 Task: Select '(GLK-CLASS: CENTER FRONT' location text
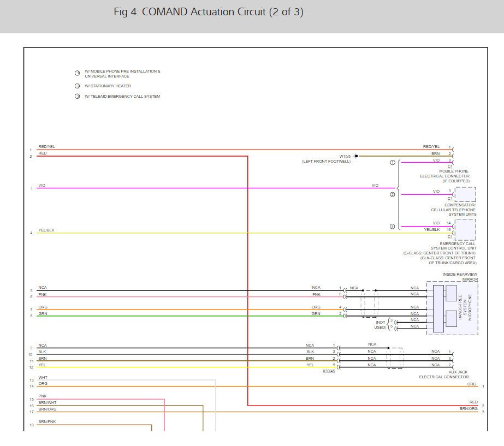(448, 258)
